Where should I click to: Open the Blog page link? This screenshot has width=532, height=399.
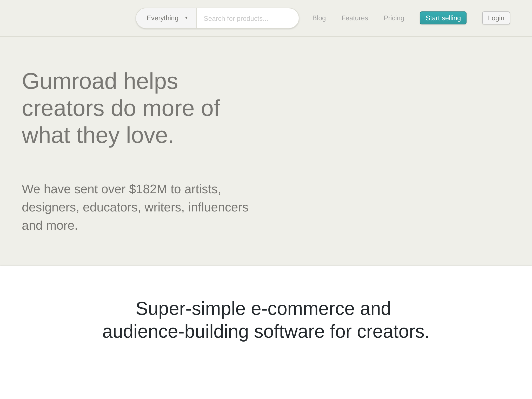(319, 18)
